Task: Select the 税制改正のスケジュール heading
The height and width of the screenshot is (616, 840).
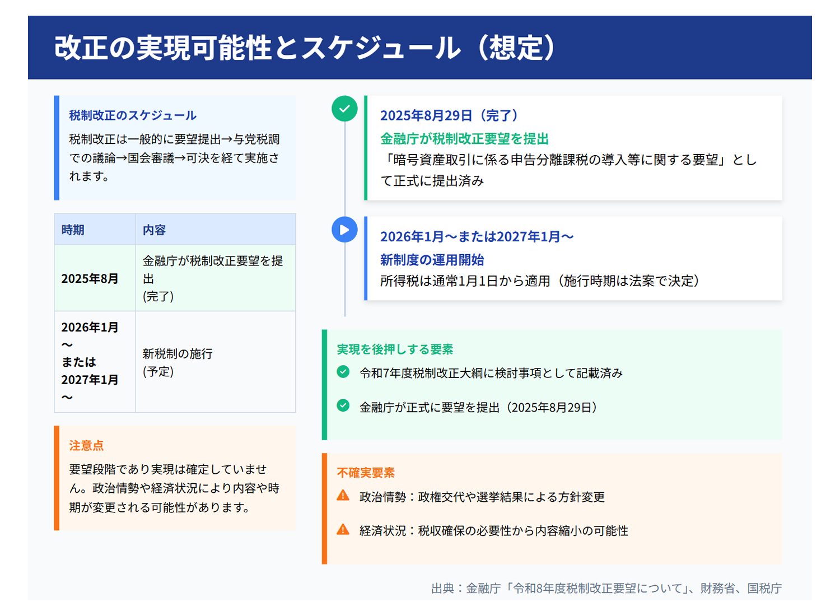Action: tap(133, 115)
